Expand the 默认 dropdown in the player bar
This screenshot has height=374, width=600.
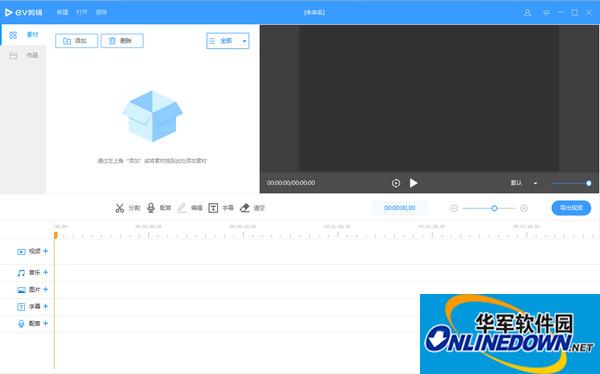click(x=523, y=183)
